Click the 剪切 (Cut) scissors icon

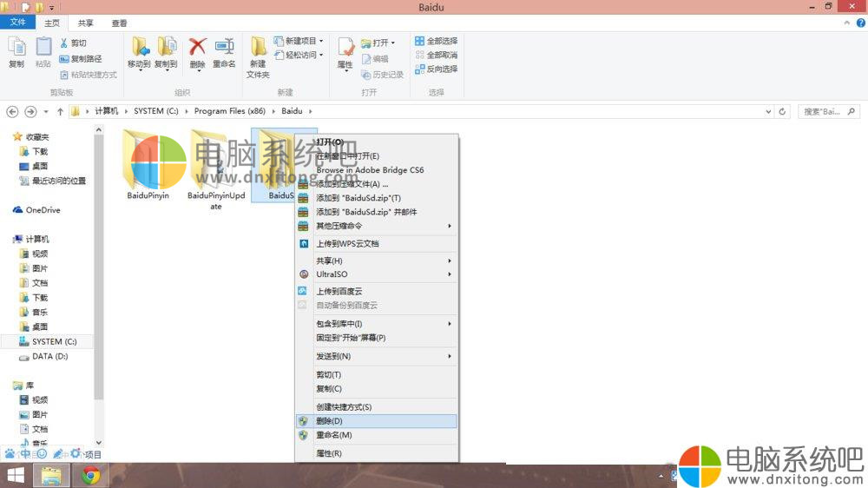pos(64,43)
